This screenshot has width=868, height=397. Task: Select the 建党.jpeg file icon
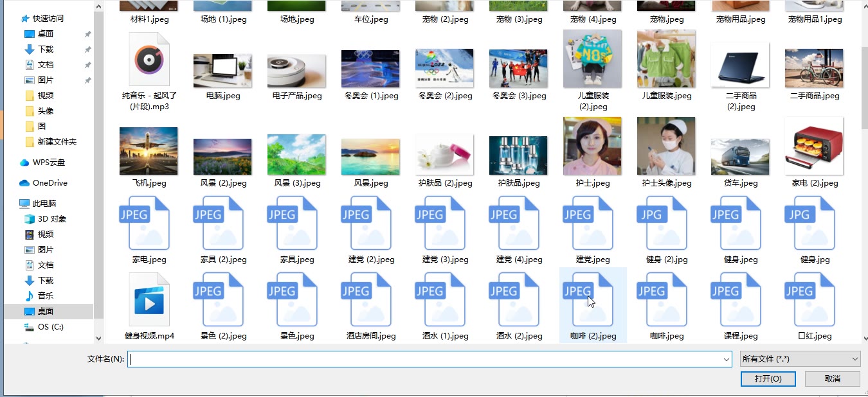(x=588, y=222)
